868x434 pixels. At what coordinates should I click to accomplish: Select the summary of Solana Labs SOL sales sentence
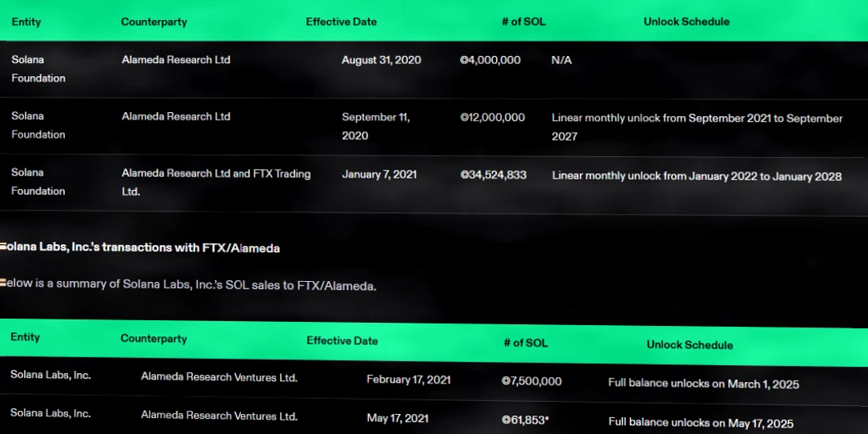pos(188,285)
